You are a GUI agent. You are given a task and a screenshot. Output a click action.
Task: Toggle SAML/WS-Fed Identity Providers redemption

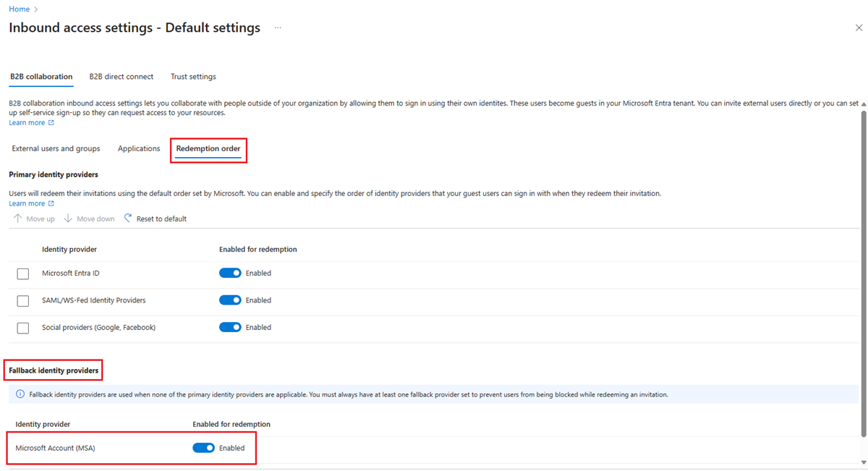(230, 300)
